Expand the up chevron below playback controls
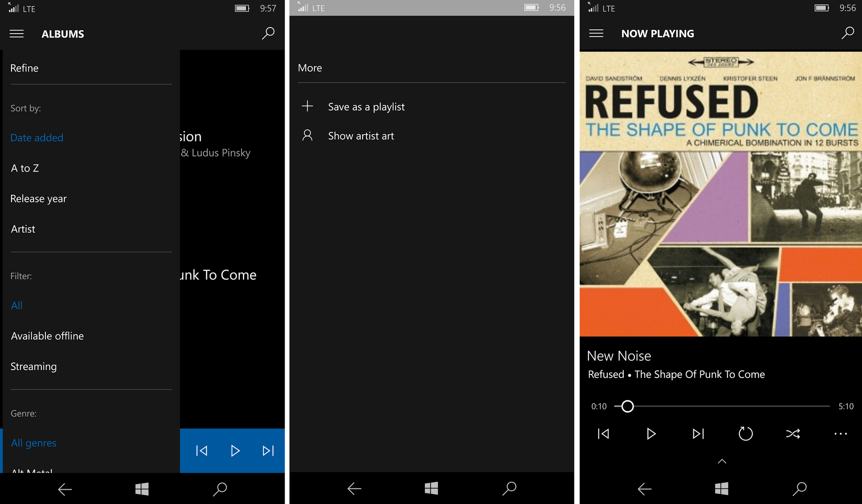The image size is (862, 504). click(x=722, y=462)
